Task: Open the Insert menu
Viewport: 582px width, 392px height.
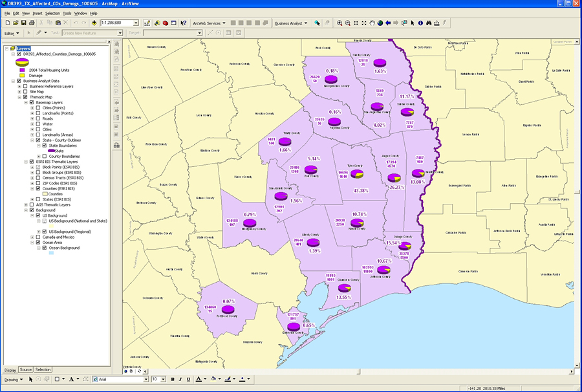Action: pos(37,14)
